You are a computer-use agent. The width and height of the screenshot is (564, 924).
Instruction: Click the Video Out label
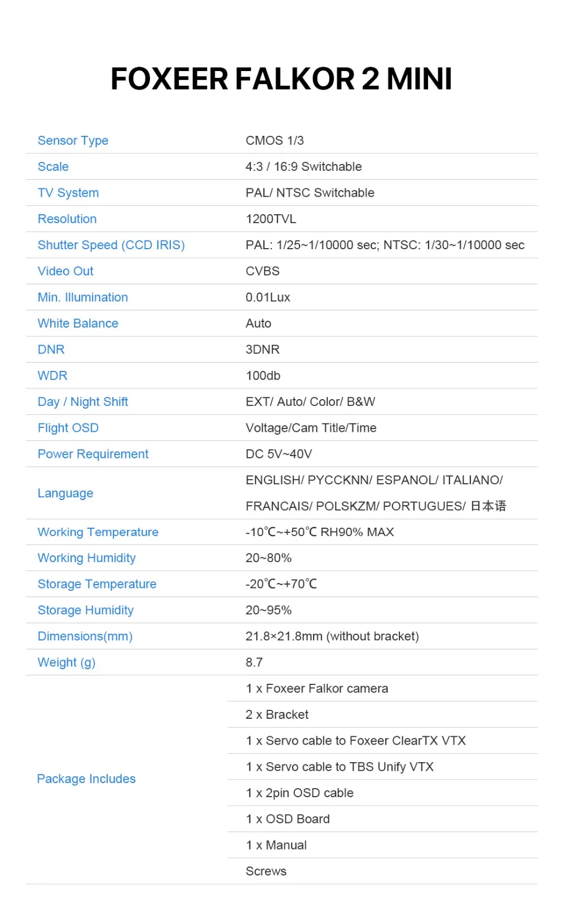(x=65, y=271)
